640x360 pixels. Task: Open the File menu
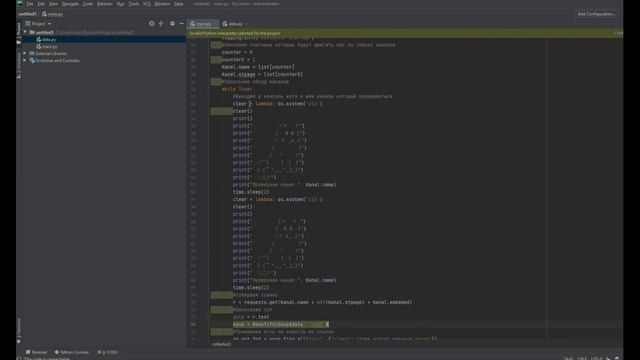pos(30,4)
